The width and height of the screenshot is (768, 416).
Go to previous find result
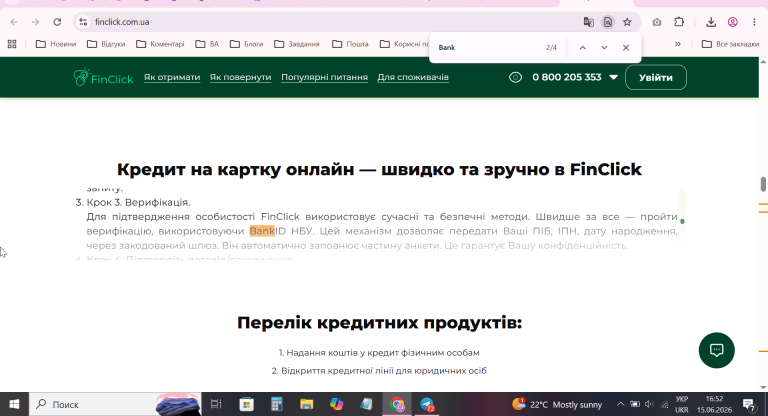[582, 48]
